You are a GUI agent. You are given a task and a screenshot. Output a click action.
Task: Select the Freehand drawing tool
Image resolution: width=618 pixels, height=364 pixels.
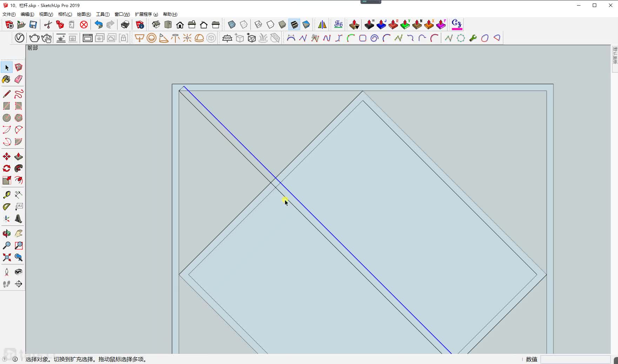click(19, 94)
